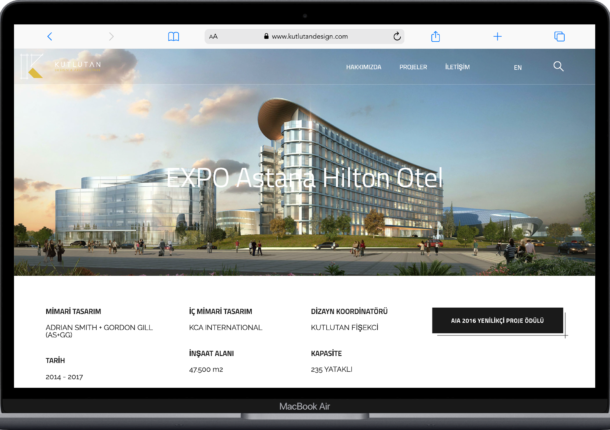Open the bookmarks book icon
This screenshot has width=610, height=430.
[173, 36]
